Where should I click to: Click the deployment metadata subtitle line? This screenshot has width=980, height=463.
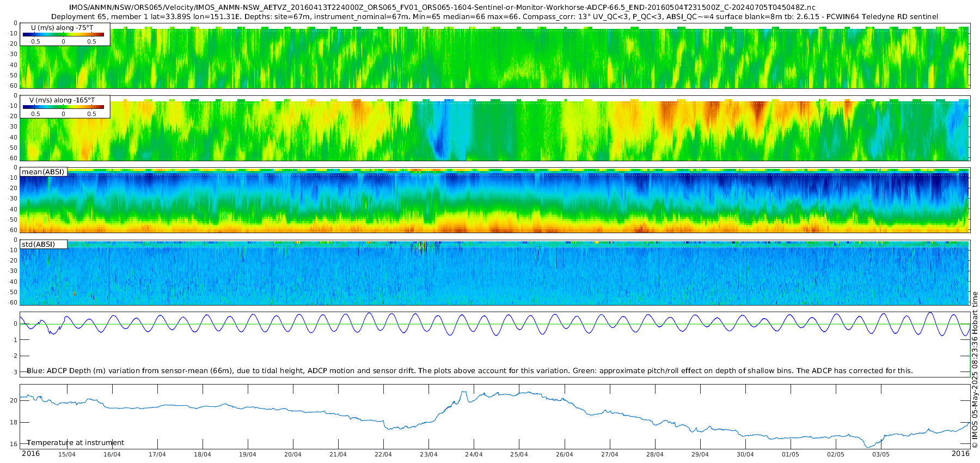[494, 17]
